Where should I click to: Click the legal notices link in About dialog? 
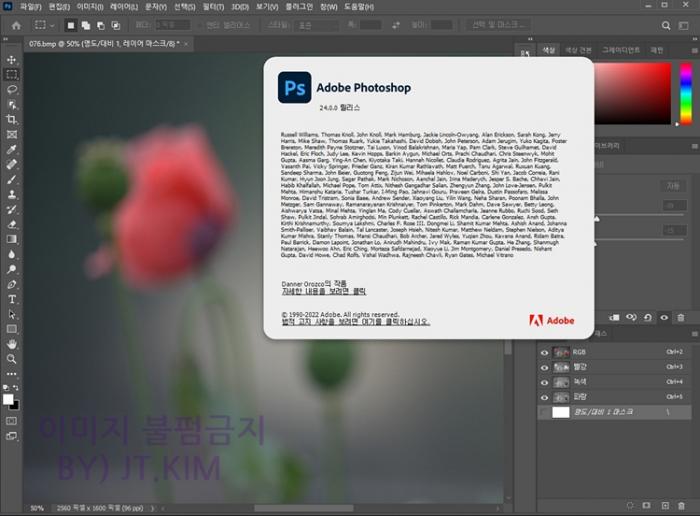(355, 322)
